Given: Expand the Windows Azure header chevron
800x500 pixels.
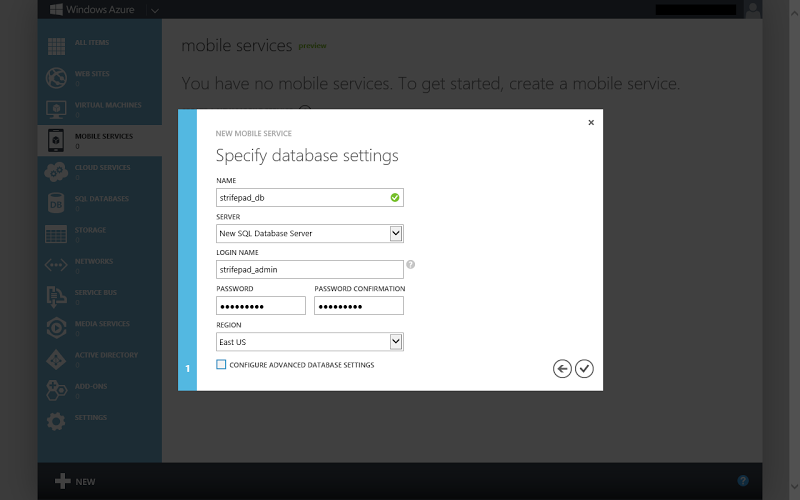Looking at the screenshot, I should [155, 10].
